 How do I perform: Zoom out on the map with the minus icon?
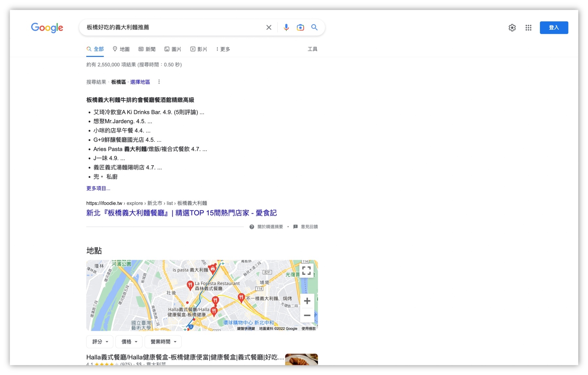(x=307, y=315)
